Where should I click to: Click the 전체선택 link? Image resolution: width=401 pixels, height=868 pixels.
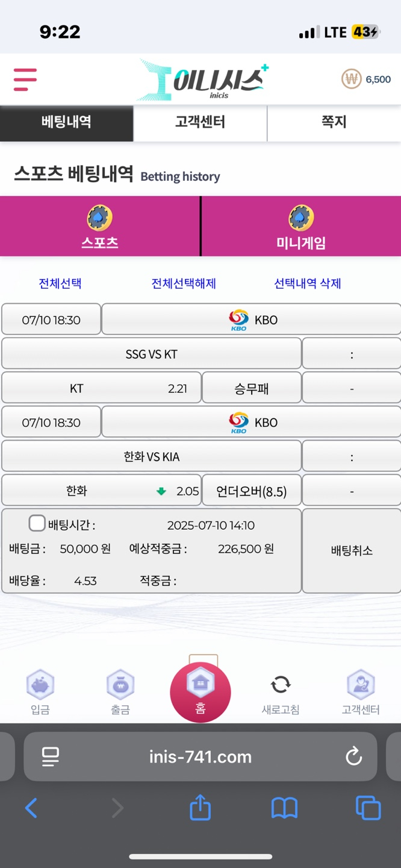coord(60,283)
